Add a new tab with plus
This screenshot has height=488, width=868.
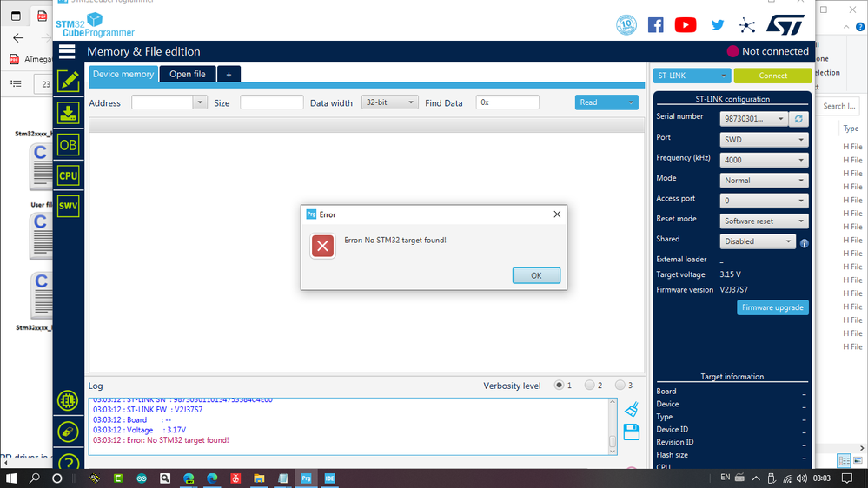[229, 74]
